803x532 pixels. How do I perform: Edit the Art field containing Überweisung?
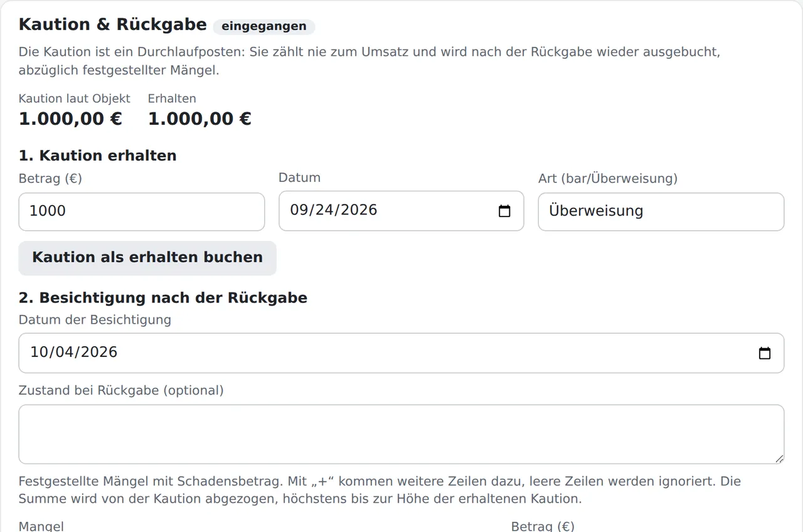(x=661, y=211)
